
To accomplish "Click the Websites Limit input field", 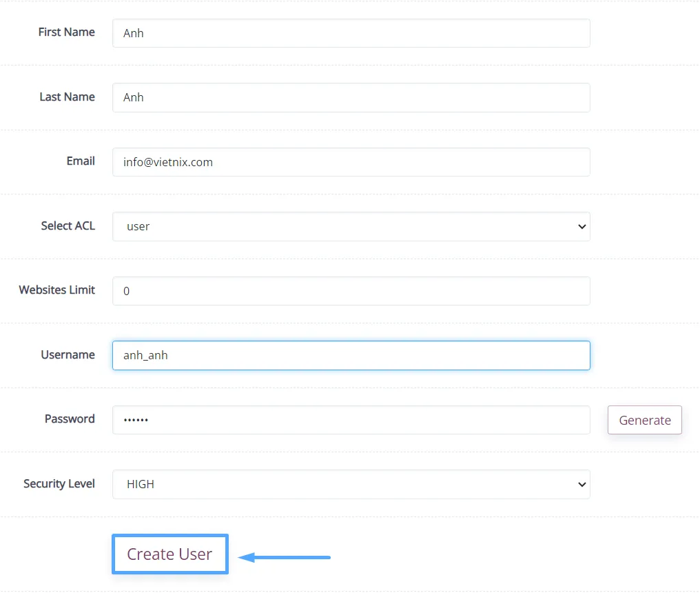I will (x=351, y=291).
